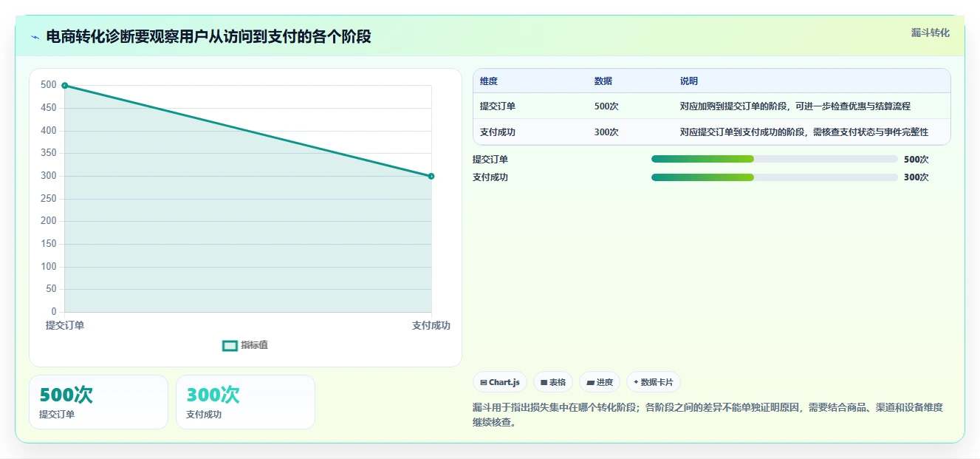Click the 300次 value after the progress bar
The height and width of the screenshot is (459, 980).
click(x=916, y=177)
